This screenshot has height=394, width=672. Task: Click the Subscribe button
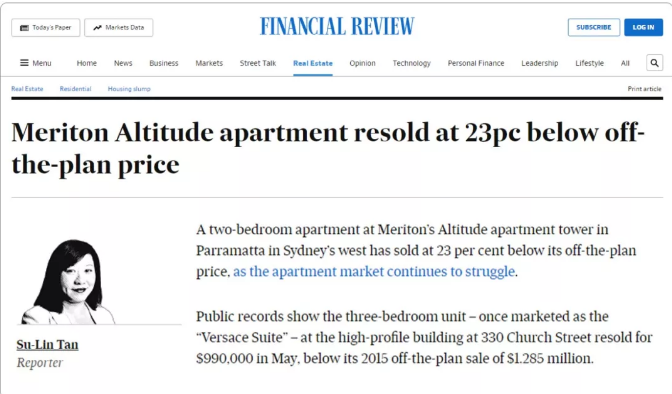coord(594,27)
